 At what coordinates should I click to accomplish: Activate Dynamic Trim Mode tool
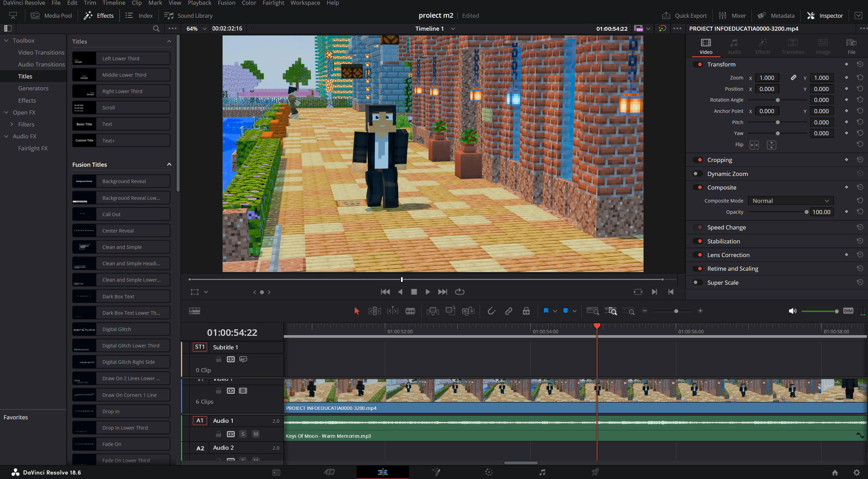pos(392,311)
